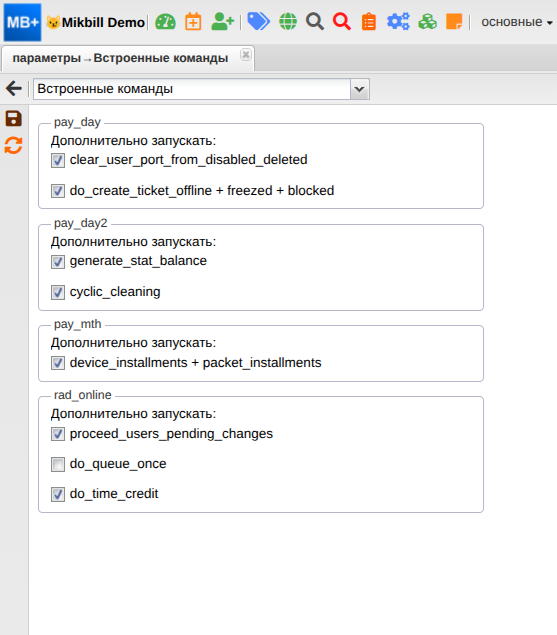Save settings with the floppy disk icon

click(x=13, y=119)
